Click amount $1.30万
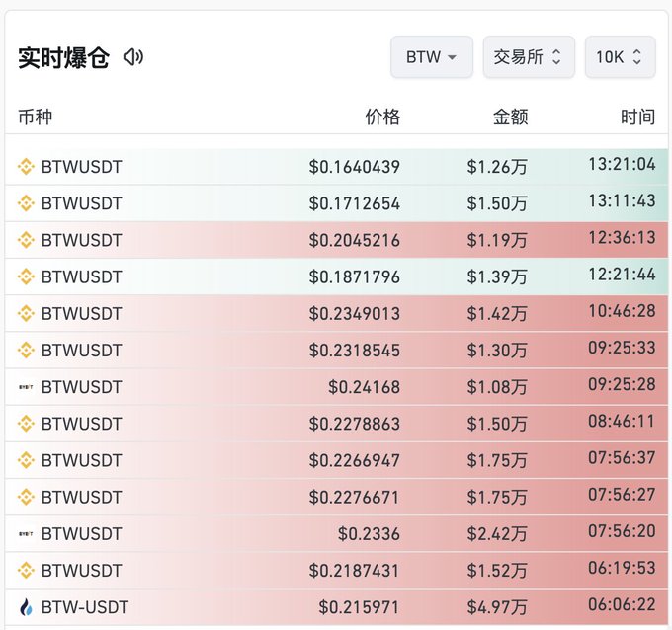Viewport: 672px width, 630px height. coord(497,351)
